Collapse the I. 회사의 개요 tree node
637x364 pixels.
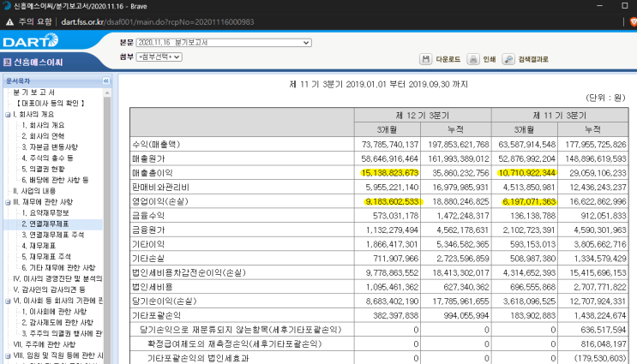[x=8, y=115]
